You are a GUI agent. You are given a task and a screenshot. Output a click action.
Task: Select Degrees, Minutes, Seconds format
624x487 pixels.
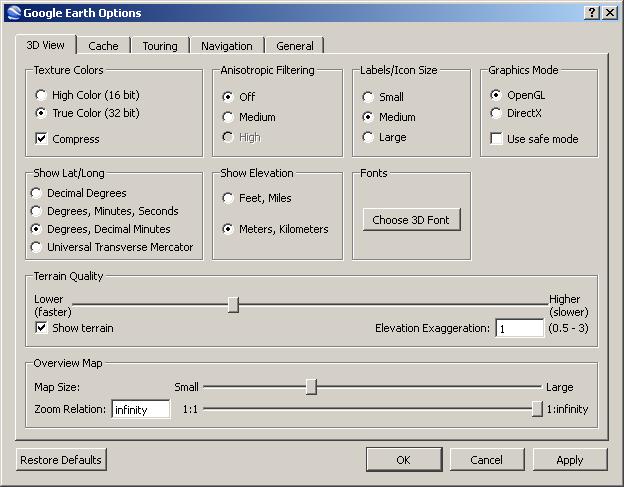pos(104,211)
